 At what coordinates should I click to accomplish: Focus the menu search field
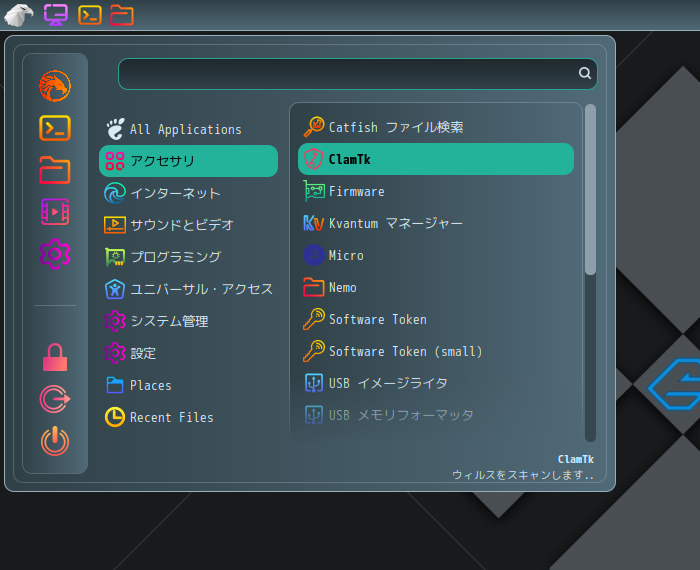click(358, 74)
